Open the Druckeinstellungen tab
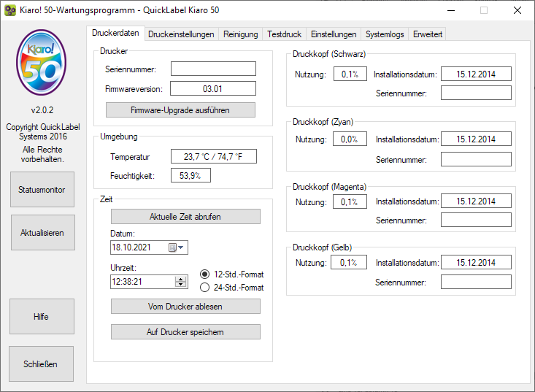Screen dimensions: 535x392 coord(181,34)
